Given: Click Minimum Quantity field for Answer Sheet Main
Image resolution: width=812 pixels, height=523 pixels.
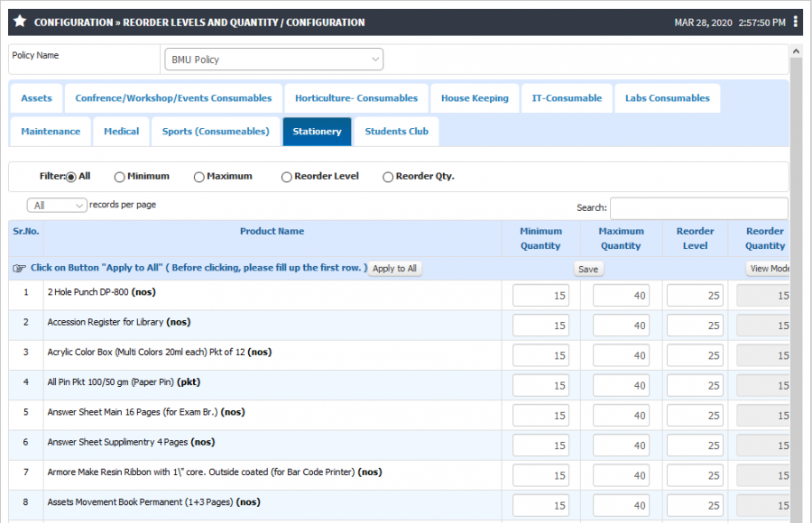Looking at the screenshot, I should [540, 416].
